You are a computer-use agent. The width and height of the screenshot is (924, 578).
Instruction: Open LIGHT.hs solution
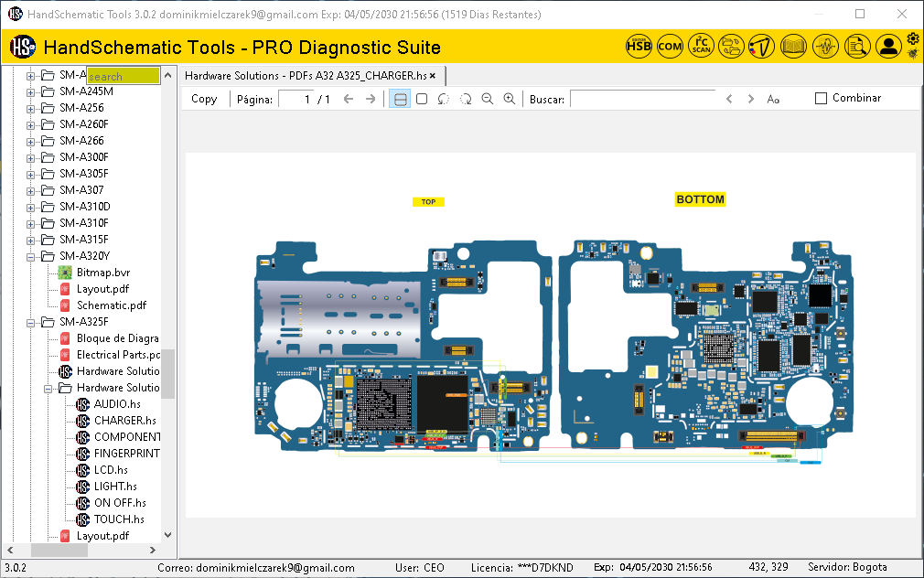tap(115, 487)
